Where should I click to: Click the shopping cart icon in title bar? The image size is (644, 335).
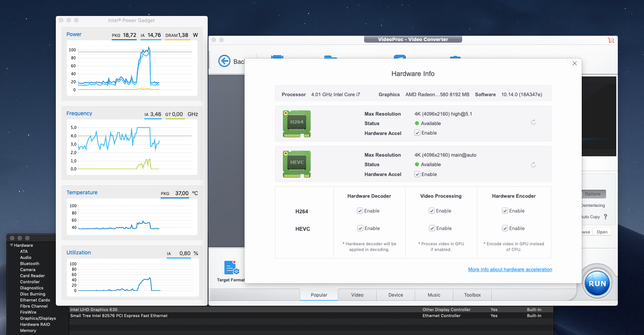coord(611,40)
